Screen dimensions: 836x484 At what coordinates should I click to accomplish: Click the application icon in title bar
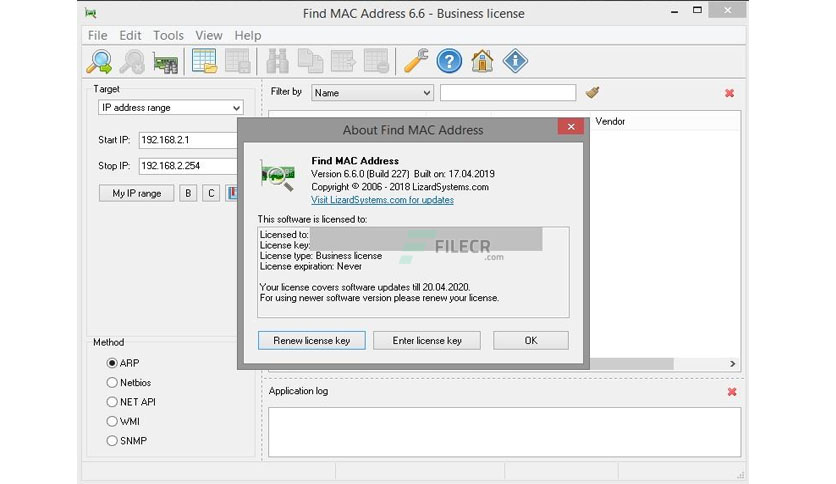(x=91, y=13)
